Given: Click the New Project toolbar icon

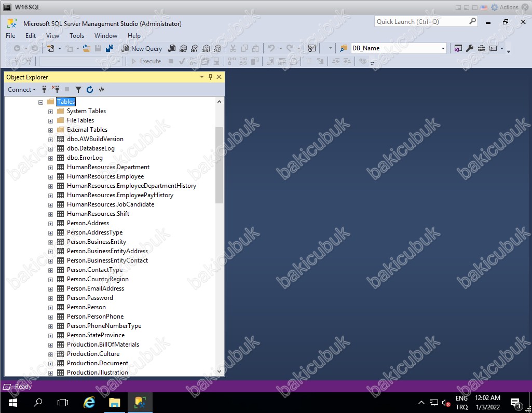Looking at the screenshot, I should [50, 48].
